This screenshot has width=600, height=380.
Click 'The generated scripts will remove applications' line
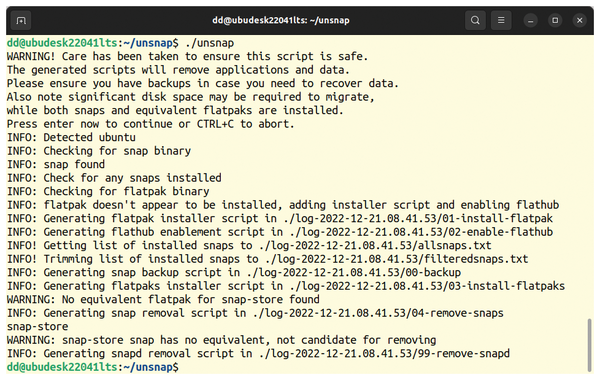point(178,70)
